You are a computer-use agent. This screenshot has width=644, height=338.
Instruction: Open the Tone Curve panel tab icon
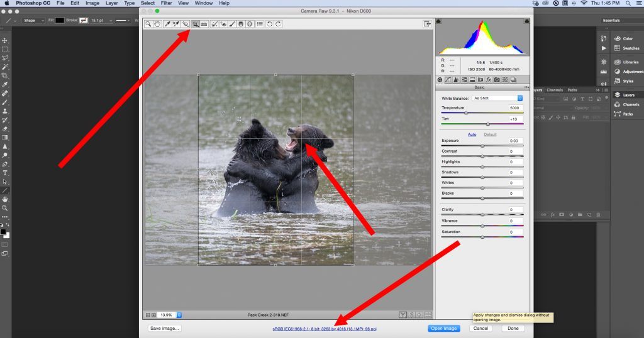coord(448,80)
